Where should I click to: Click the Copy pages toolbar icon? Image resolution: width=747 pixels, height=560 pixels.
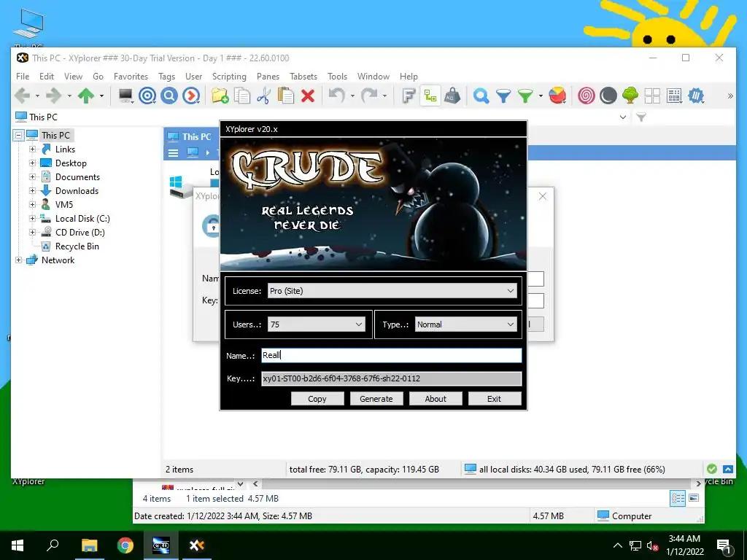tap(242, 96)
